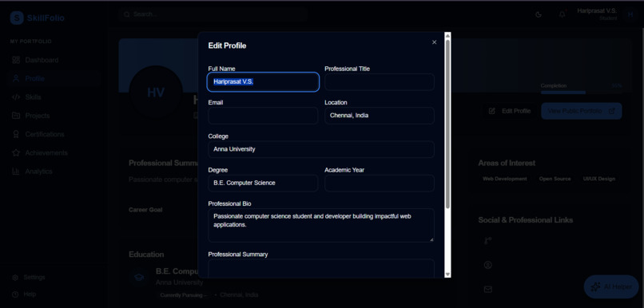Click the Certifications ribbon icon
This screenshot has width=644, height=308.
point(16,134)
